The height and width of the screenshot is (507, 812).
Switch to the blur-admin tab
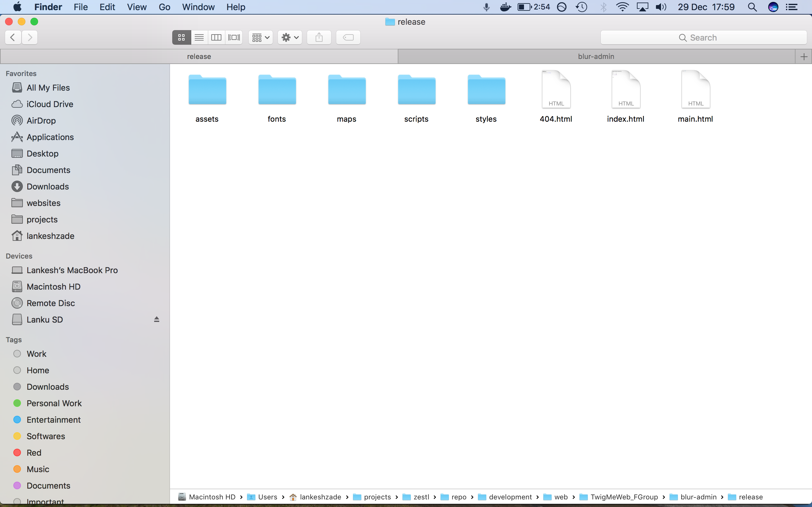click(x=596, y=56)
